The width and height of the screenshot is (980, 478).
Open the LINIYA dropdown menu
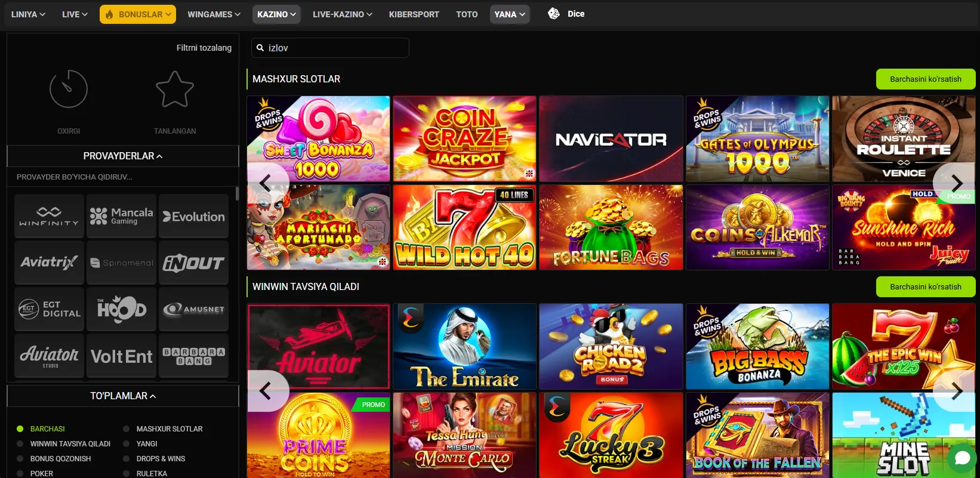point(28,14)
